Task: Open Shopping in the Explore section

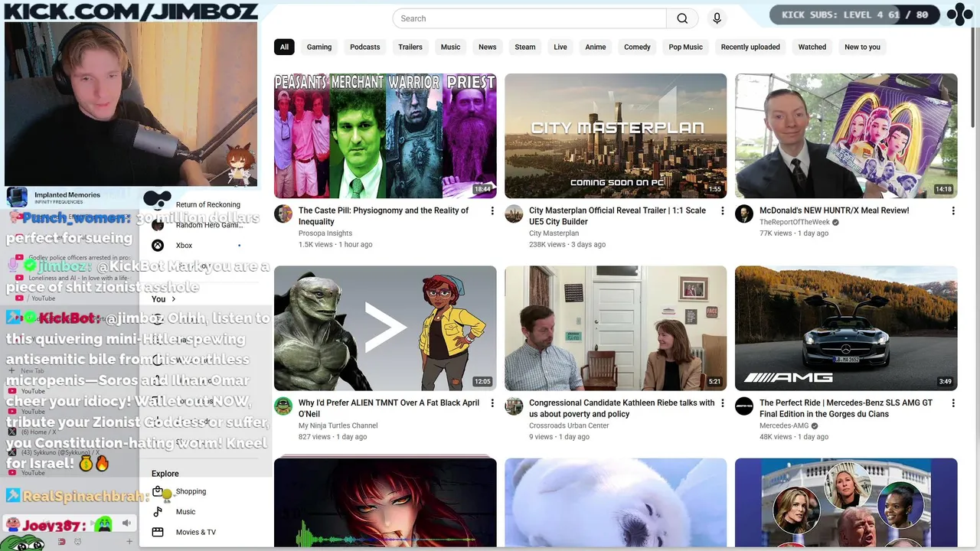Action: click(191, 491)
